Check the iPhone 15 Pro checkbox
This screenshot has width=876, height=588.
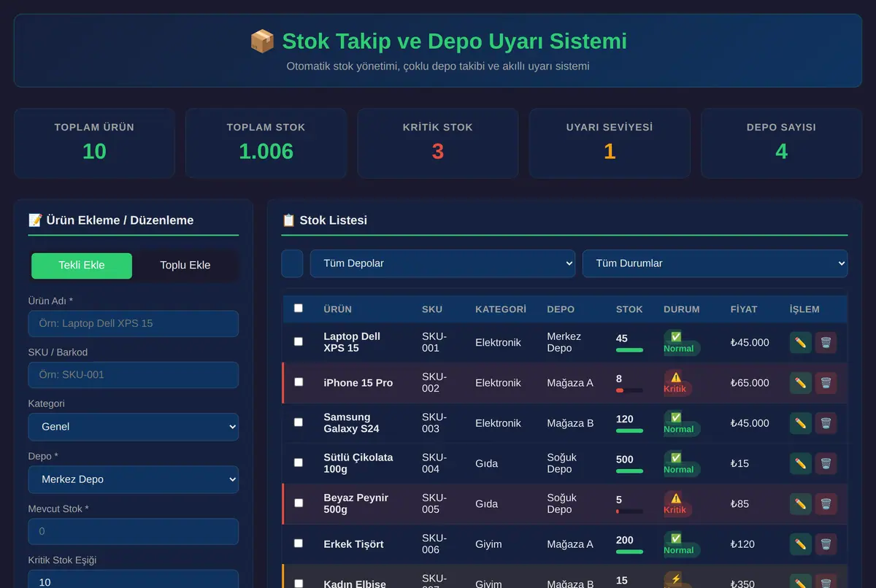[x=298, y=382]
